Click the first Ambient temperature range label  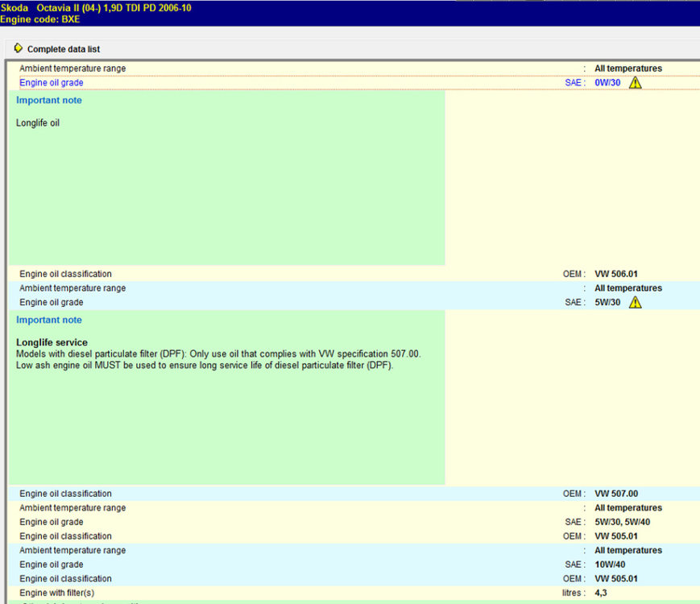72,68
